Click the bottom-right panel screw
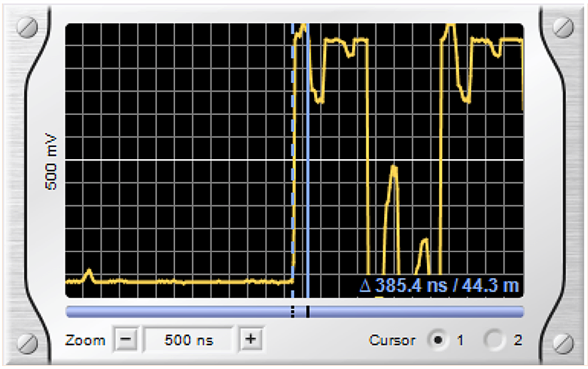 [x=563, y=343]
